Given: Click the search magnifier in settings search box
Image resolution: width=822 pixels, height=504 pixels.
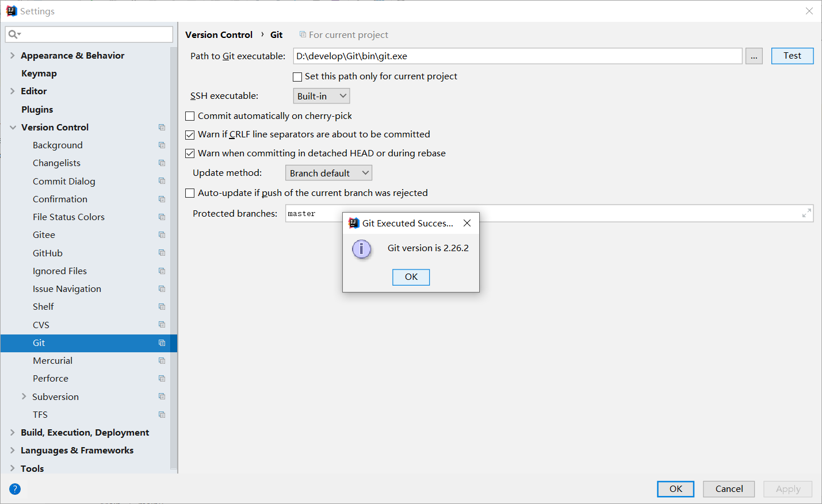Looking at the screenshot, I should coord(12,34).
